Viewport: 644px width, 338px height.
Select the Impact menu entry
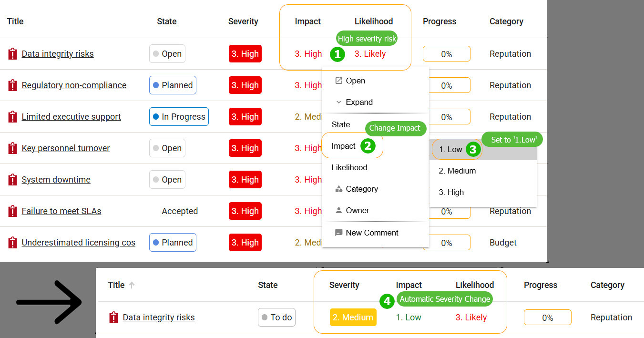click(344, 146)
